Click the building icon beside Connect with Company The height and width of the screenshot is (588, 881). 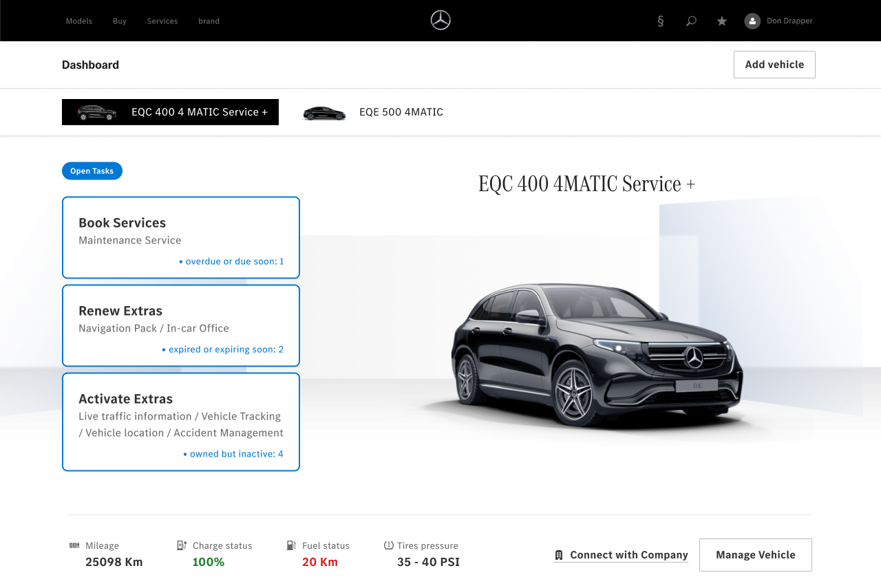(x=559, y=555)
